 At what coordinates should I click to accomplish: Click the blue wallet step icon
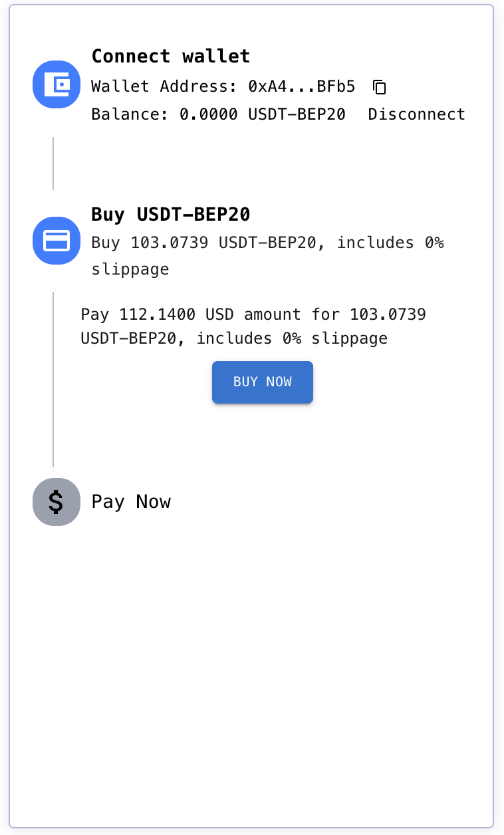pyautogui.click(x=57, y=84)
